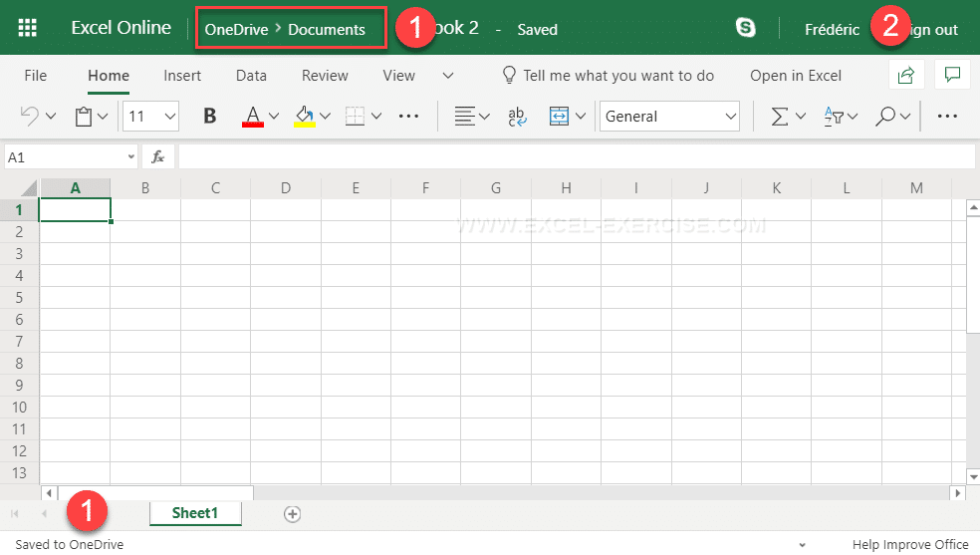Click Tell me what you want to do
The width and height of the screenshot is (980, 555).
click(x=618, y=76)
